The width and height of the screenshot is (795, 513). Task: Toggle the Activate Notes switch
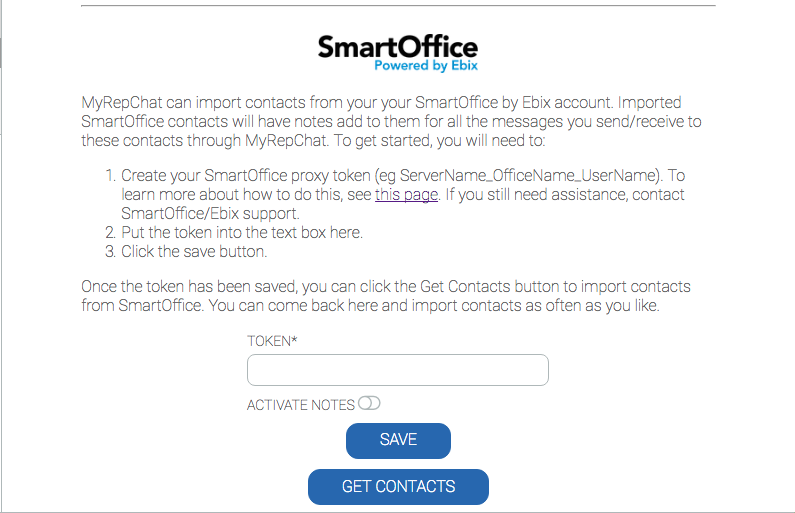[369, 404]
